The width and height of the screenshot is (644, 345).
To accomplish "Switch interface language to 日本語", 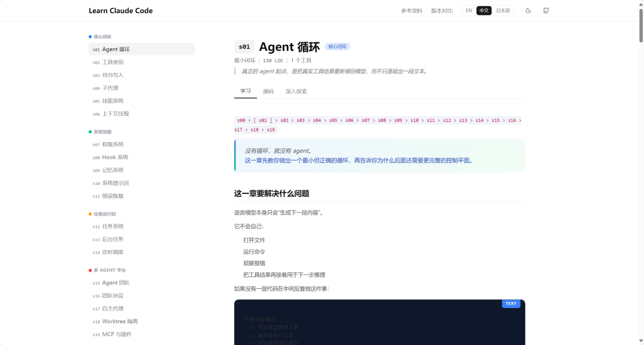I will pyautogui.click(x=503, y=10).
